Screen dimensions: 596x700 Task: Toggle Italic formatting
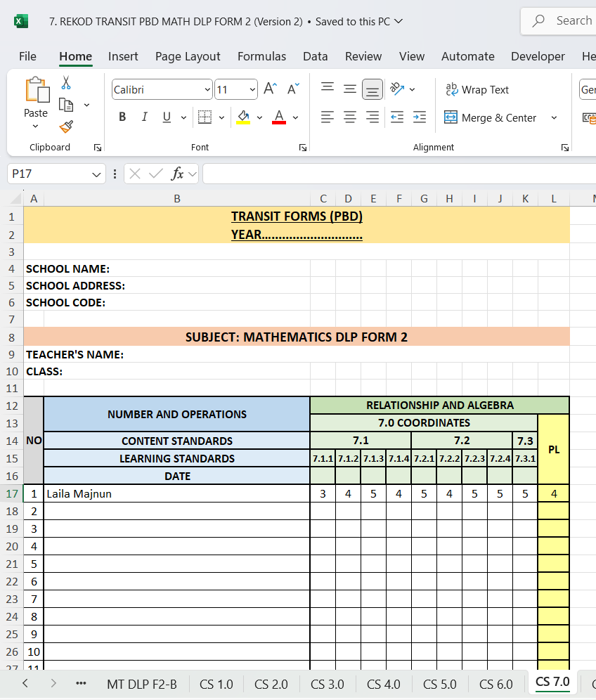tap(144, 117)
